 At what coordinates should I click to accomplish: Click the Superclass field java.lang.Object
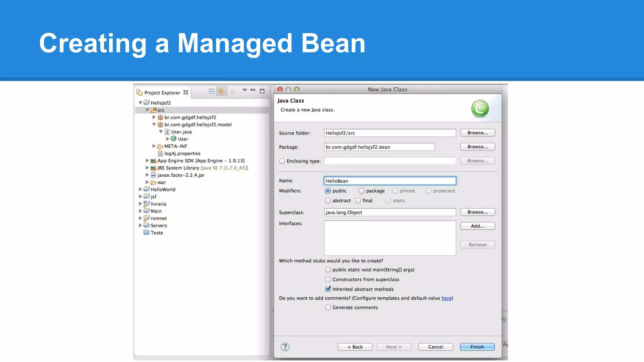pyautogui.click(x=390, y=212)
